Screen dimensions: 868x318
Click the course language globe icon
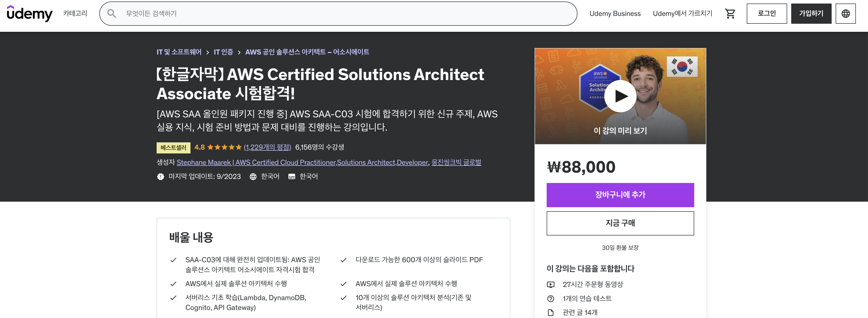coord(253,176)
